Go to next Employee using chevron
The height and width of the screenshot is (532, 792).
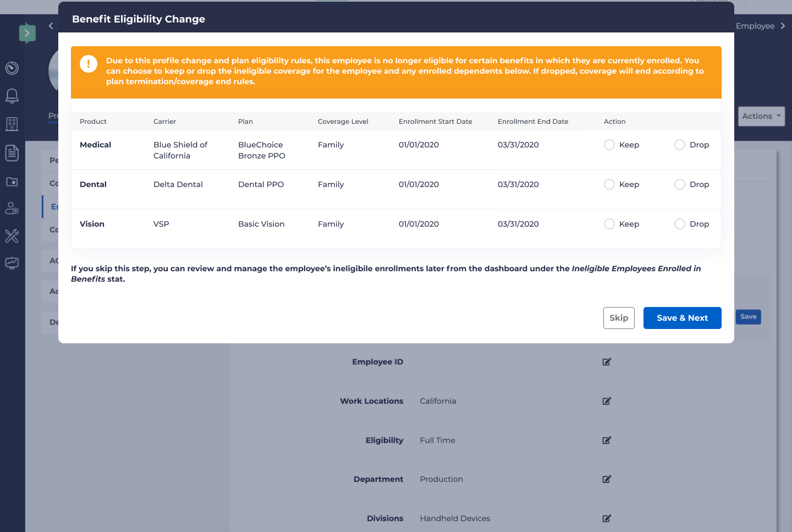pos(783,26)
